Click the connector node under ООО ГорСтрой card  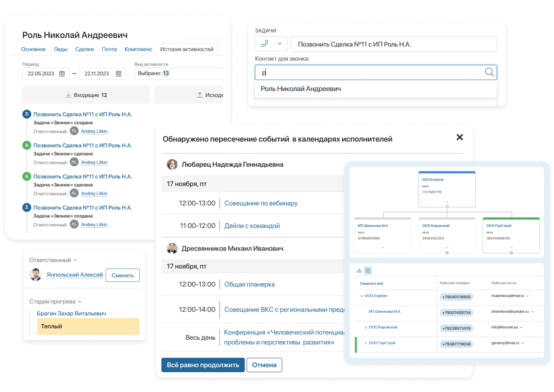coord(511,253)
